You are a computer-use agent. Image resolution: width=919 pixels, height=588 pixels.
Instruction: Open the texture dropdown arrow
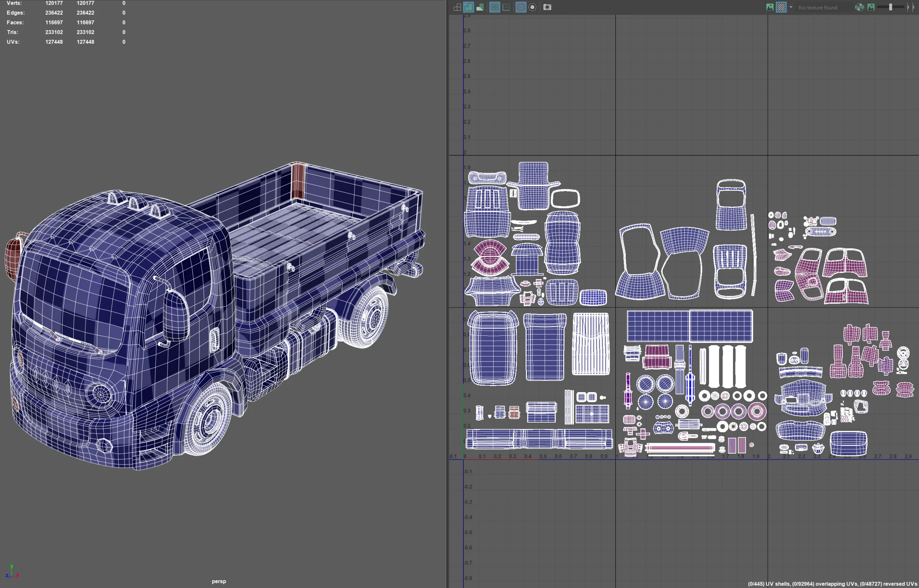coord(791,7)
